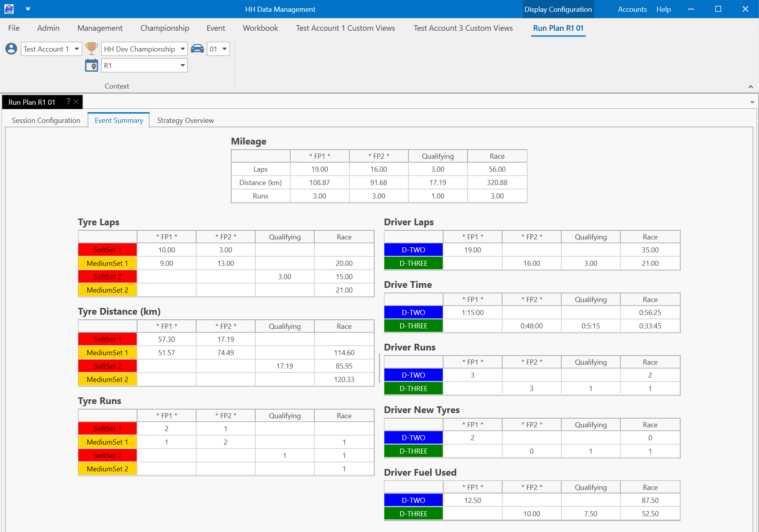Open the Test Account 1 dropdown
Screen dimensions: 759x532
77,49
